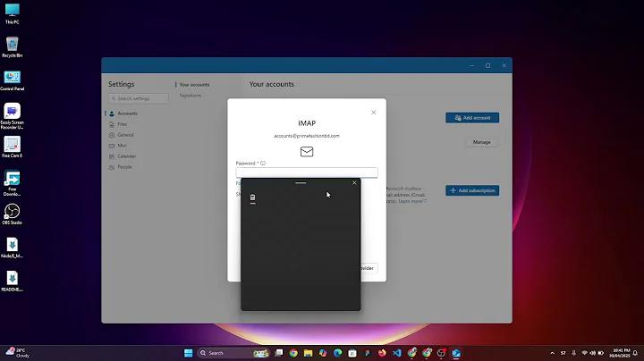Select the Signatures tab

191,96
